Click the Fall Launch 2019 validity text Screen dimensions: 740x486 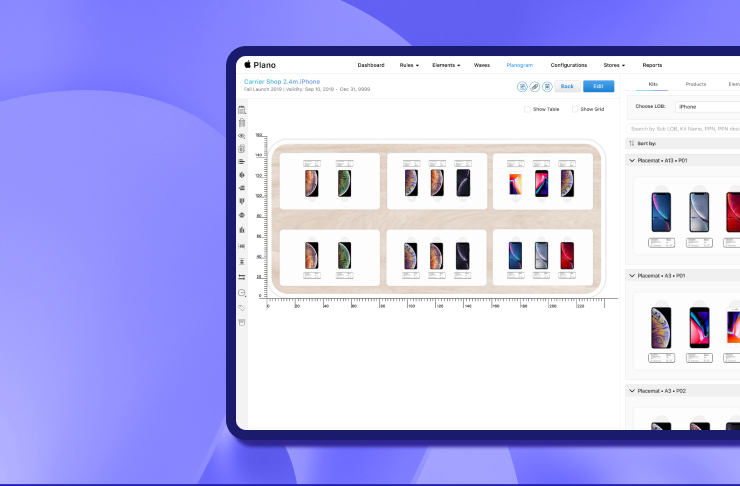(x=307, y=89)
